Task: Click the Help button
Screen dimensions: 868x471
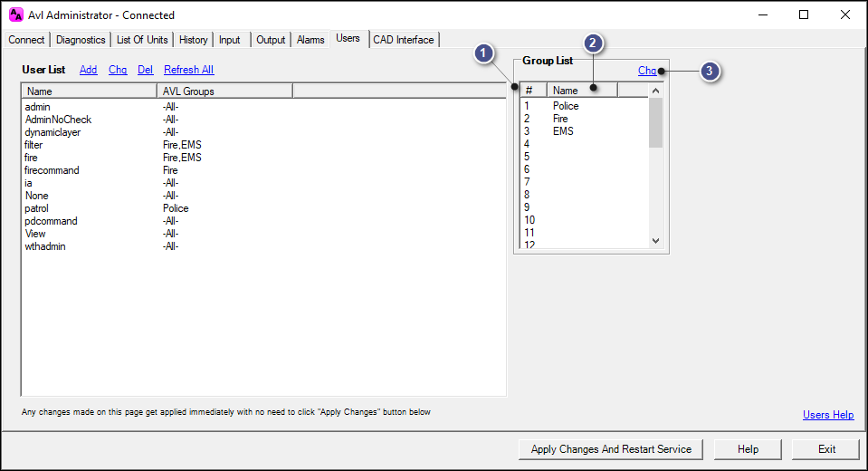Action: [x=748, y=449]
